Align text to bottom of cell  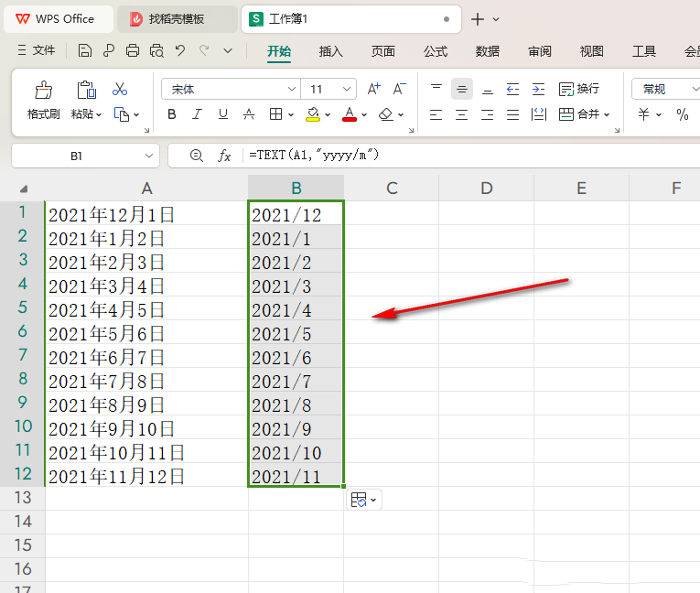point(488,89)
